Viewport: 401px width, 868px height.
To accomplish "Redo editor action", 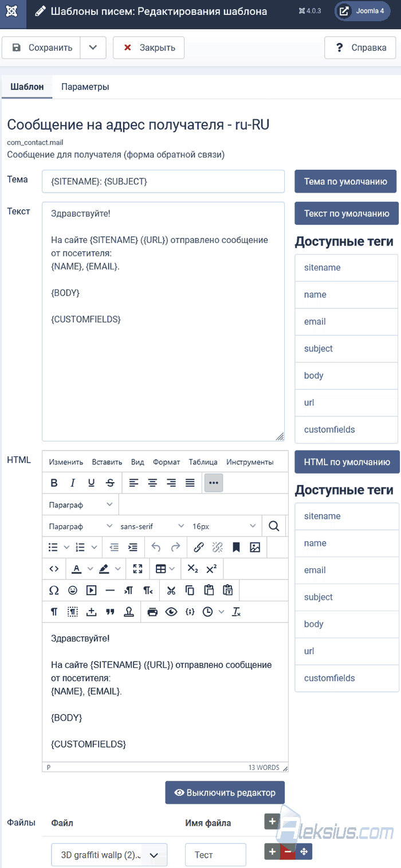I will pyautogui.click(x=175, y=548).
